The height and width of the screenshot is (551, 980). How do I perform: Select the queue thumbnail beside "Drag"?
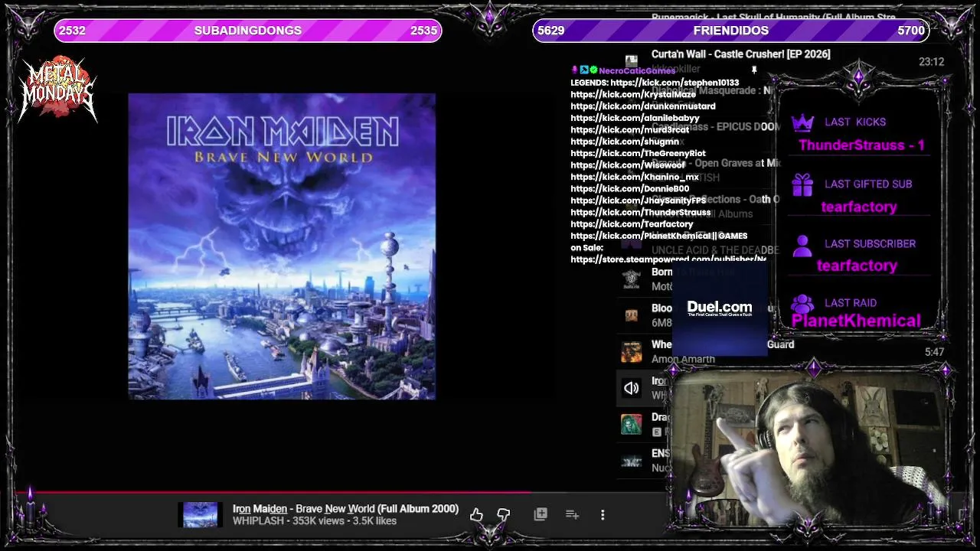[632, 424]
